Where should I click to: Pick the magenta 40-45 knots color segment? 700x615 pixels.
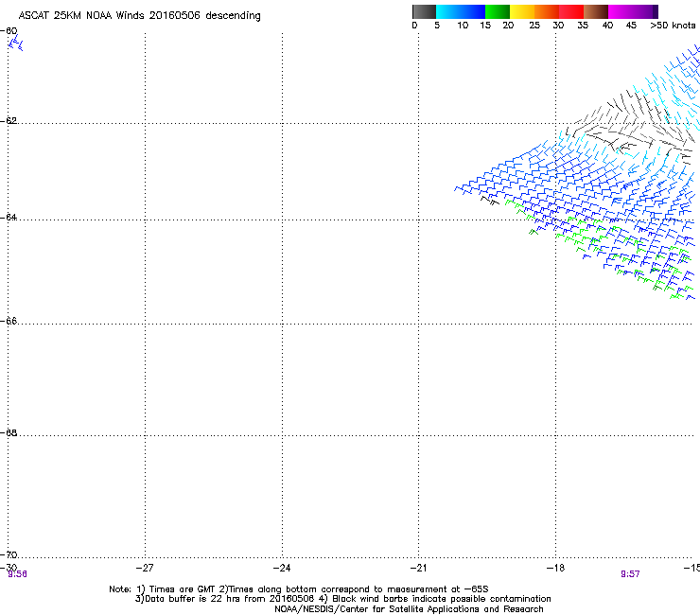tap(621, 11)
